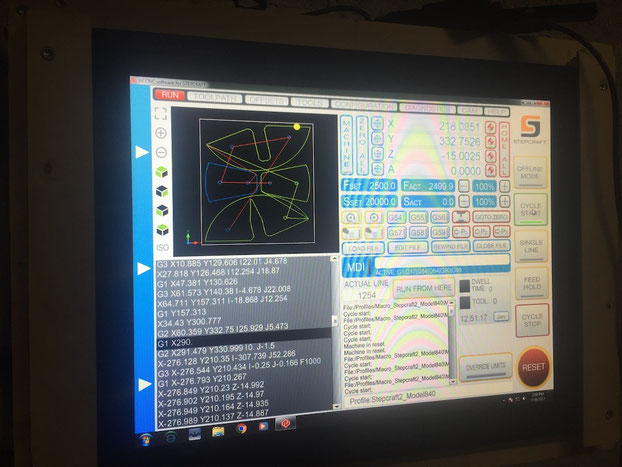Home the X axis
Screen dimensions: 622x467
491,127
